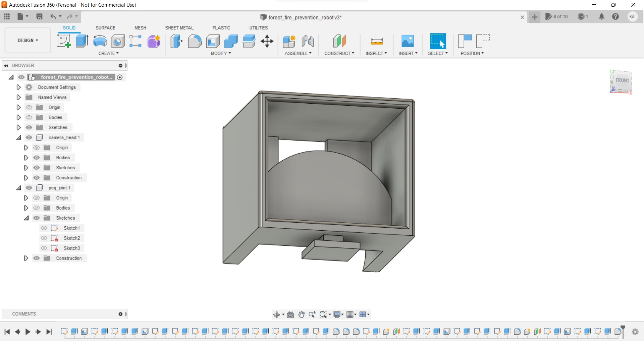Open the ASSEMBLE menu

[298, 53]
